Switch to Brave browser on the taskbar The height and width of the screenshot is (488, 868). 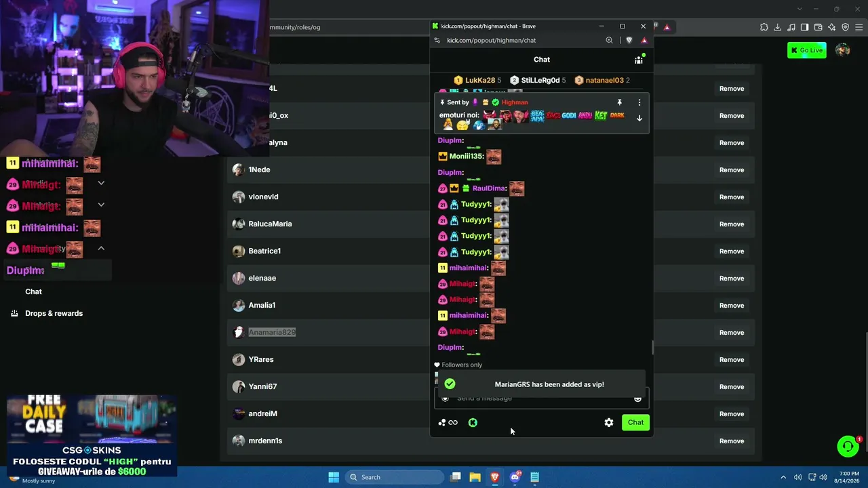[x=495, y=477]
